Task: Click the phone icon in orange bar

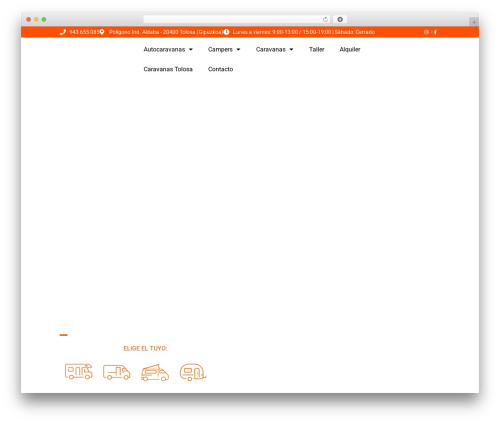Action: 63,32
